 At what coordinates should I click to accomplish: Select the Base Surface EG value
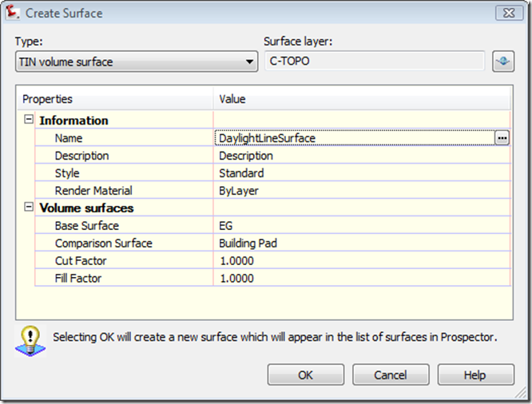click(359, 226)
